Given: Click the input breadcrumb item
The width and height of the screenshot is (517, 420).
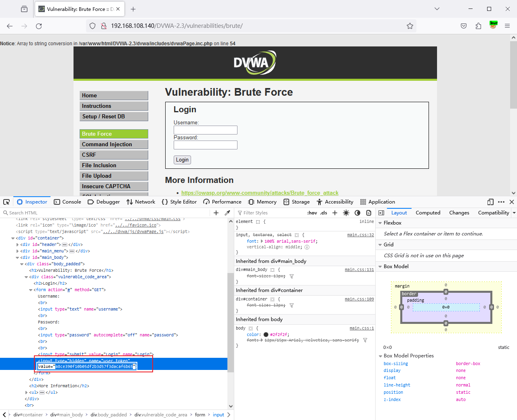Looking at the screenshot, I should tap(218, 415).
